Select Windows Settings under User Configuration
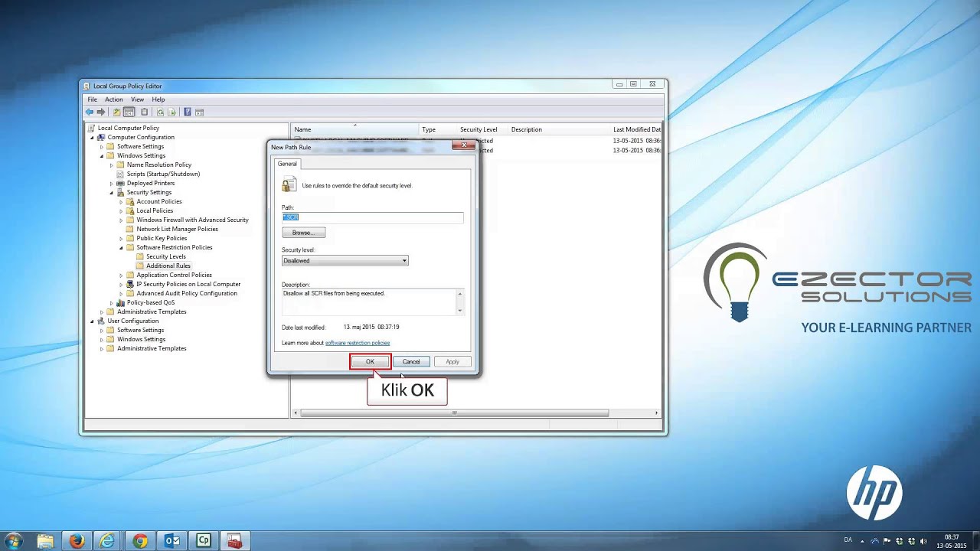 coord(141,339)
